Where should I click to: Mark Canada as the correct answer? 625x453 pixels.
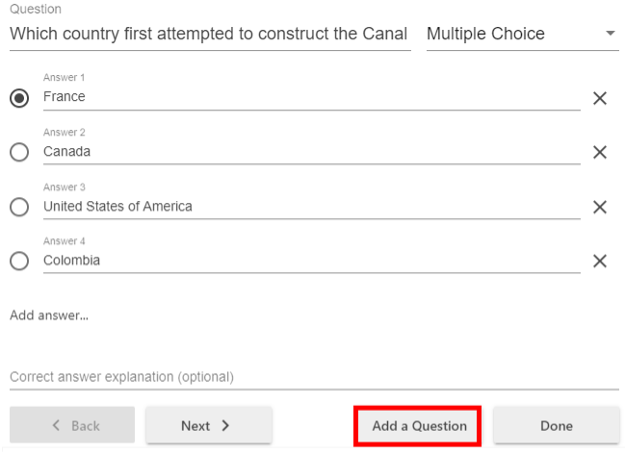point(19,152)
